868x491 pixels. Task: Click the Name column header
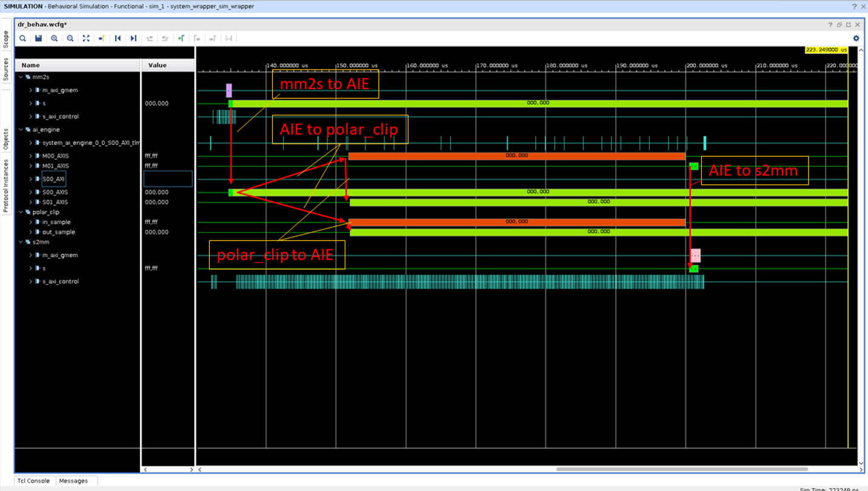click(78, 65)
